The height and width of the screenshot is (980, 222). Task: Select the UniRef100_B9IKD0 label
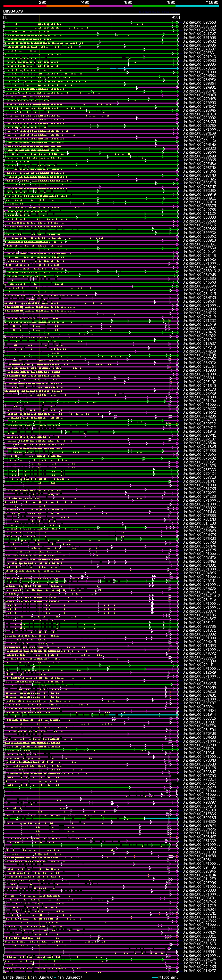pos(199,401)
